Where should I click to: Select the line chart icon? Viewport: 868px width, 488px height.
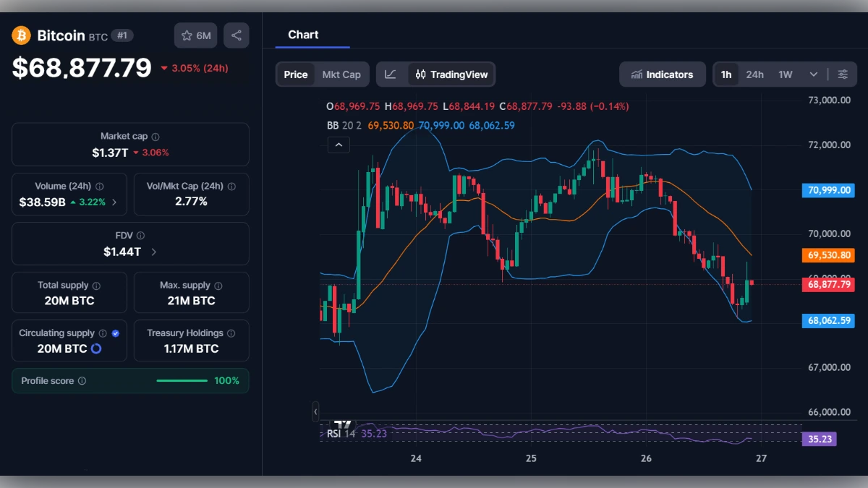(391, 74)
